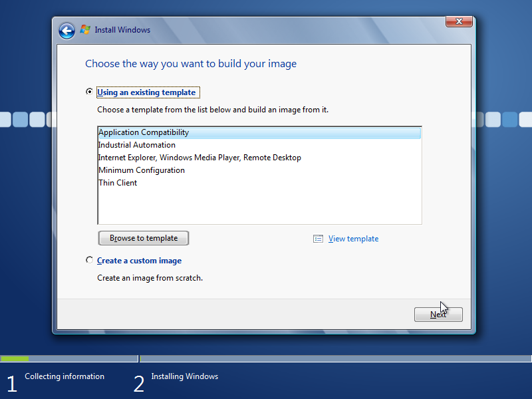The image size is (532, 399).
Task: Select the Minimum Configuration template
Action: [x=259, y=170]
